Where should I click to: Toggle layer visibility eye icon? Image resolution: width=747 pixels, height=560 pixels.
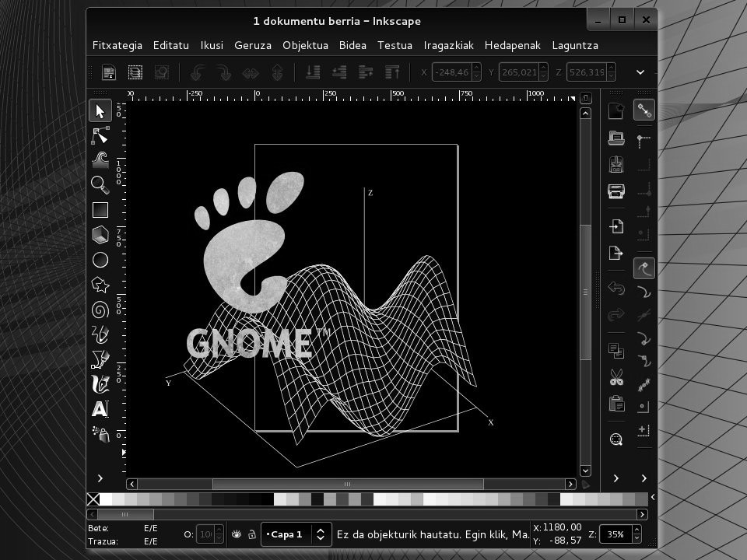coord(237,534)
